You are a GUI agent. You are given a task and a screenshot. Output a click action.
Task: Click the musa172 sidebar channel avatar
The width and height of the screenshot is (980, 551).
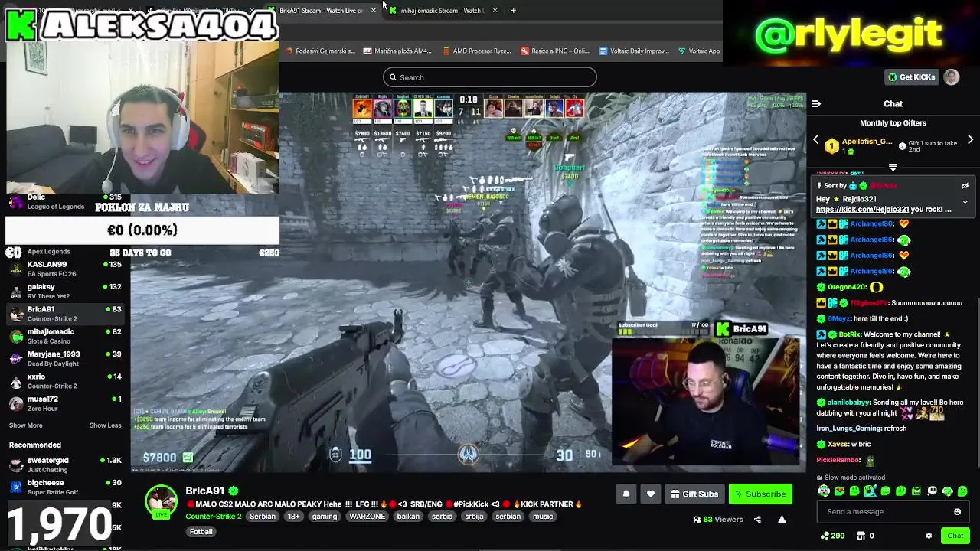[x=16, y=403]
